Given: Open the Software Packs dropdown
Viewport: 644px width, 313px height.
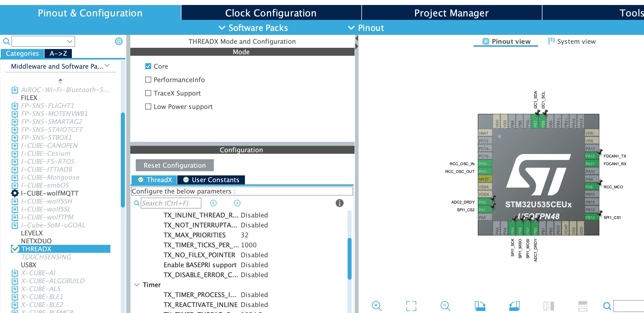Looking at the screenshot, I should tap(253, 28).
